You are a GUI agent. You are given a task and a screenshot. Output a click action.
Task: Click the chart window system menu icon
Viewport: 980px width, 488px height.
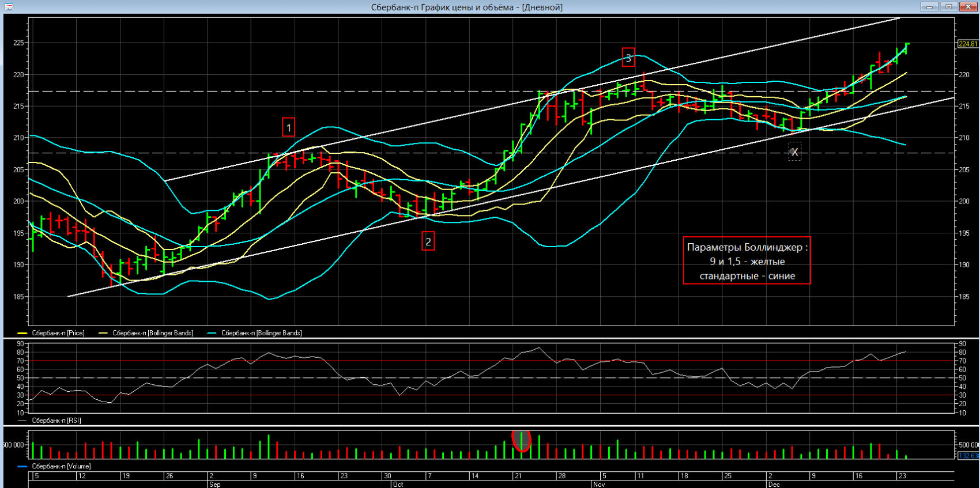click(x=9, y=7)
